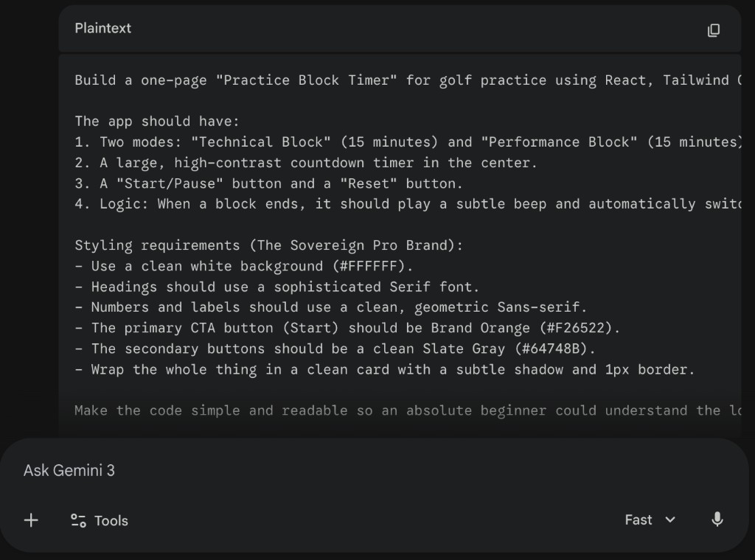Image resolution: width=755 pixels, height=560 pixels.
Task: Click the Tools sliders icon
Action: tap(78, 520)
